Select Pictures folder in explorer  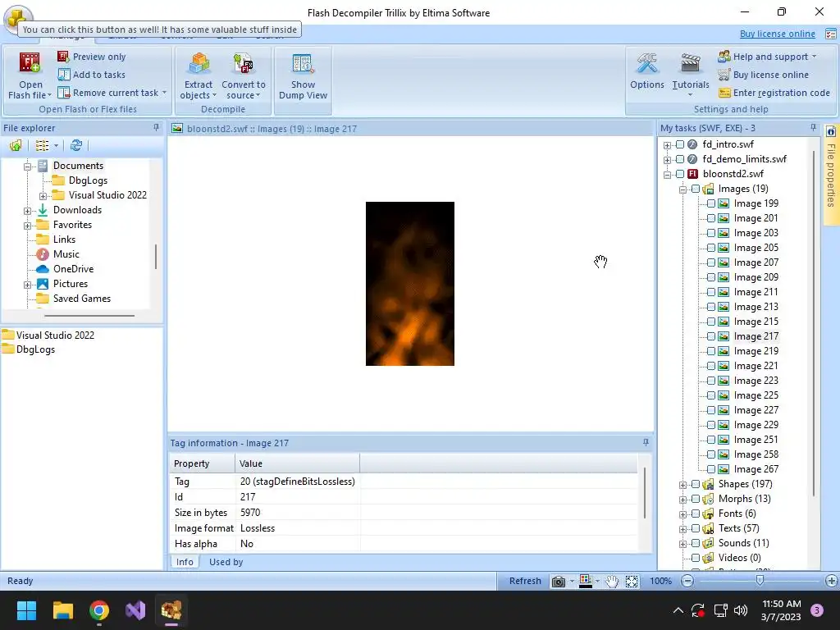(71, 284)
